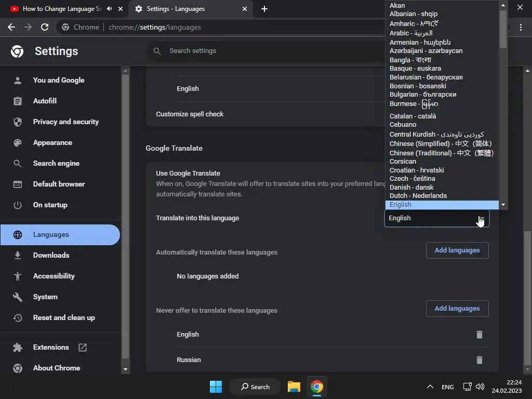The height and width of the screenshot is (399, 532).
Task: Click the About Chrome logo icon
Action: [x=17, y=368]
